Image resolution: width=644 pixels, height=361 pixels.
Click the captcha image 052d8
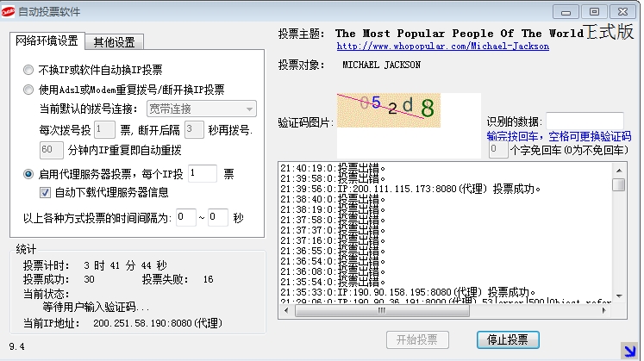(x=389, y=110)
